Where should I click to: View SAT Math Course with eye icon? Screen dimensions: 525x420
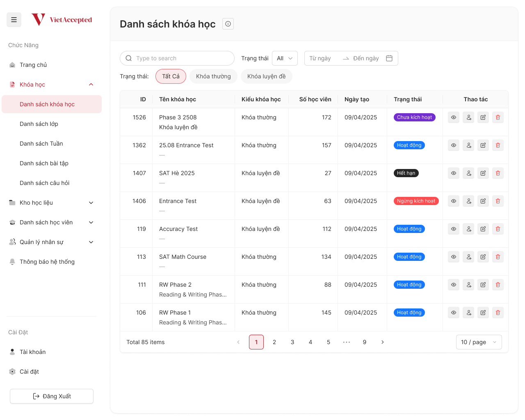[x=454, y=257]
